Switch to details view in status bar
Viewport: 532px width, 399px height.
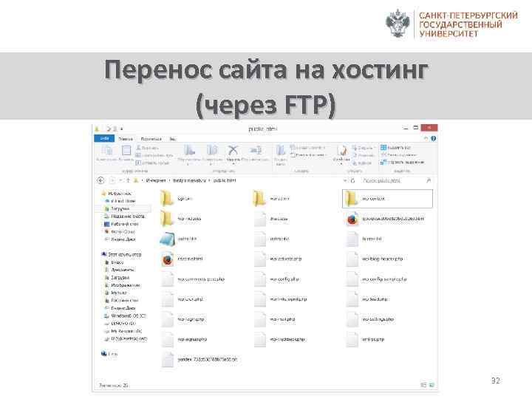pyautogui.click(x=423, y=385)
